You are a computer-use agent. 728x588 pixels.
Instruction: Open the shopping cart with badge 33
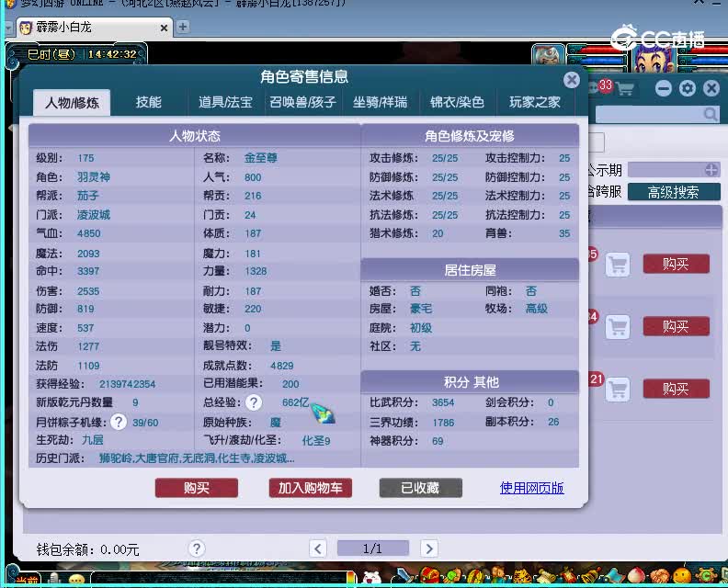tap(625, 88)
